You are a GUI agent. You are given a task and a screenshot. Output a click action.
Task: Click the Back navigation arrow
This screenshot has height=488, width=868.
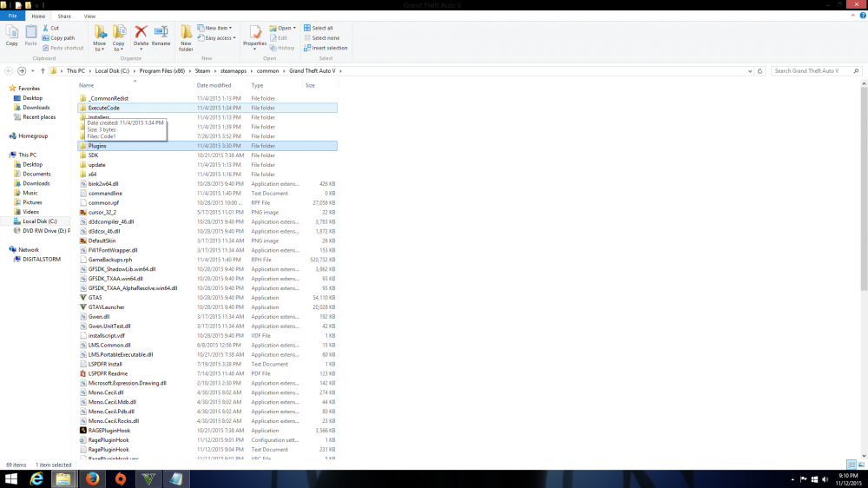click(9, 71)
